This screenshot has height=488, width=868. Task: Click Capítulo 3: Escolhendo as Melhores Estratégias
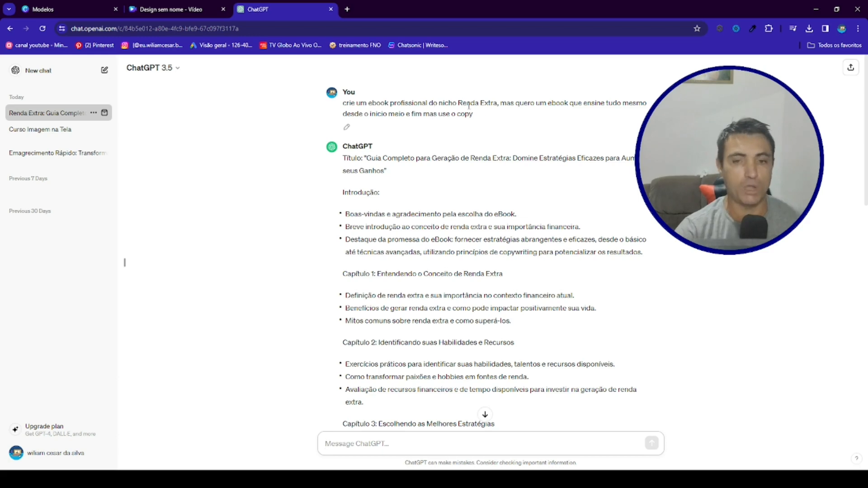click(418, 423)
